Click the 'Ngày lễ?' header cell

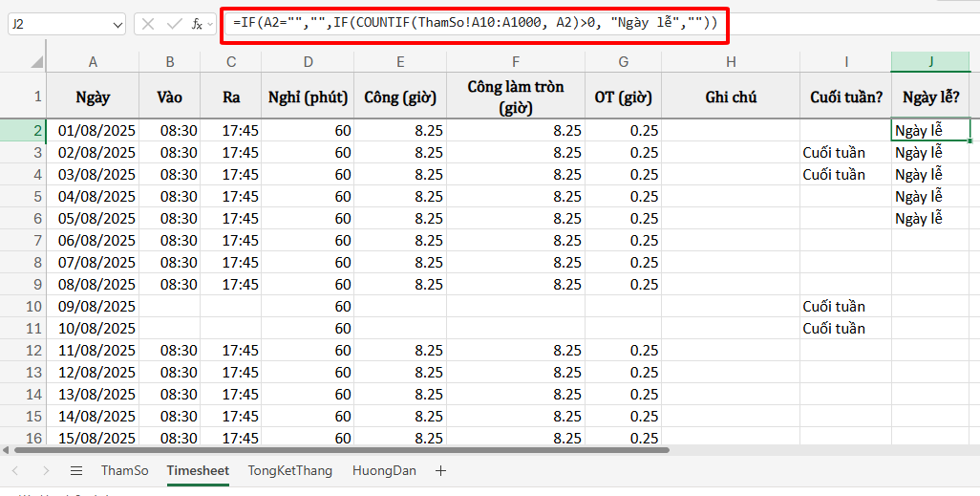pyautogui.click(x=931, y=97)
